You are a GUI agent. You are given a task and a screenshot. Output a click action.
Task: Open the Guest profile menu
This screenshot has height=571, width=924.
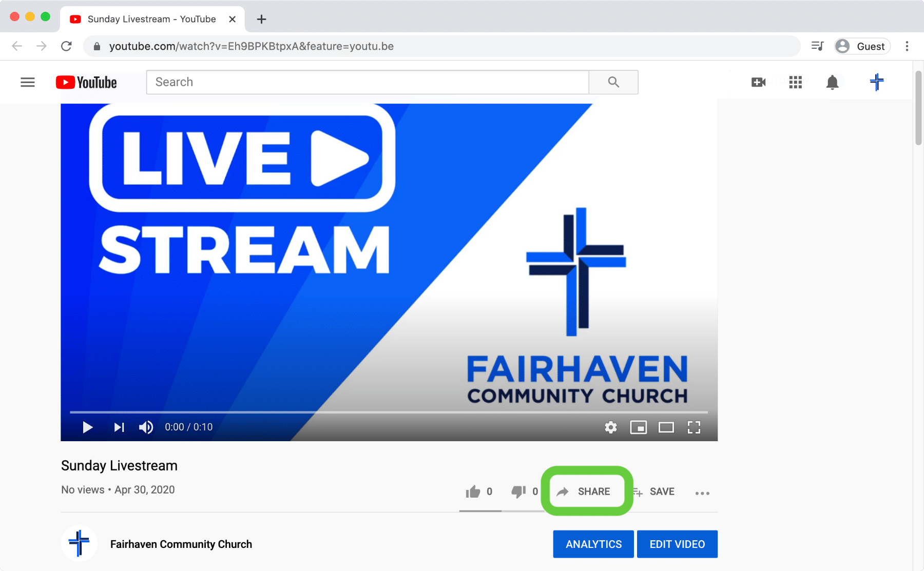pos(862,46)
